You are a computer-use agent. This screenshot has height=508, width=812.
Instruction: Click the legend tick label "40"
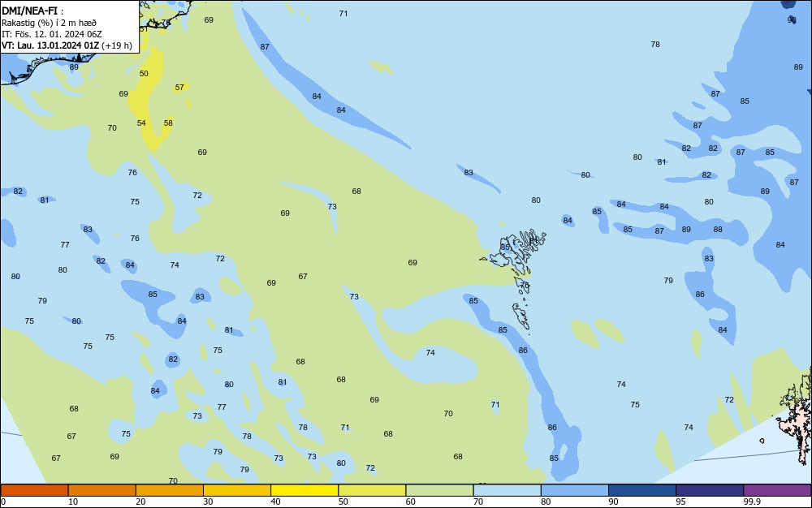pos(275,502)
